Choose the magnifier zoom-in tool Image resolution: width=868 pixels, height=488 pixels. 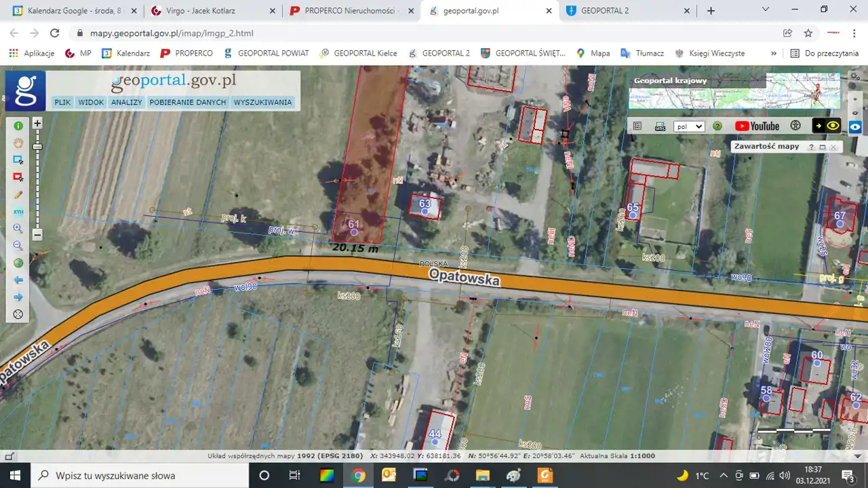click(x=18, y=229)
